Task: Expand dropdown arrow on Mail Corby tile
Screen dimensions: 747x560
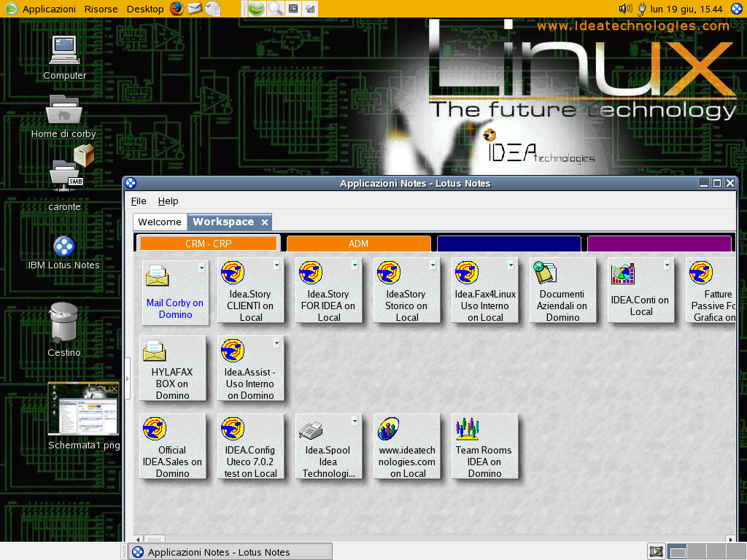Action: (x=201, y=268)
